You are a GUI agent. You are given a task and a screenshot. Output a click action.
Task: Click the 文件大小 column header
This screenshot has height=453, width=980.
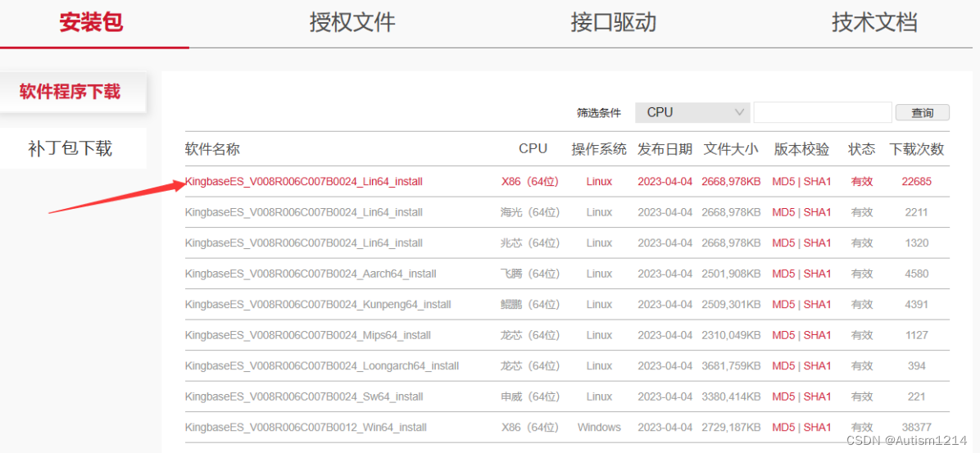[x=731, y=149]
